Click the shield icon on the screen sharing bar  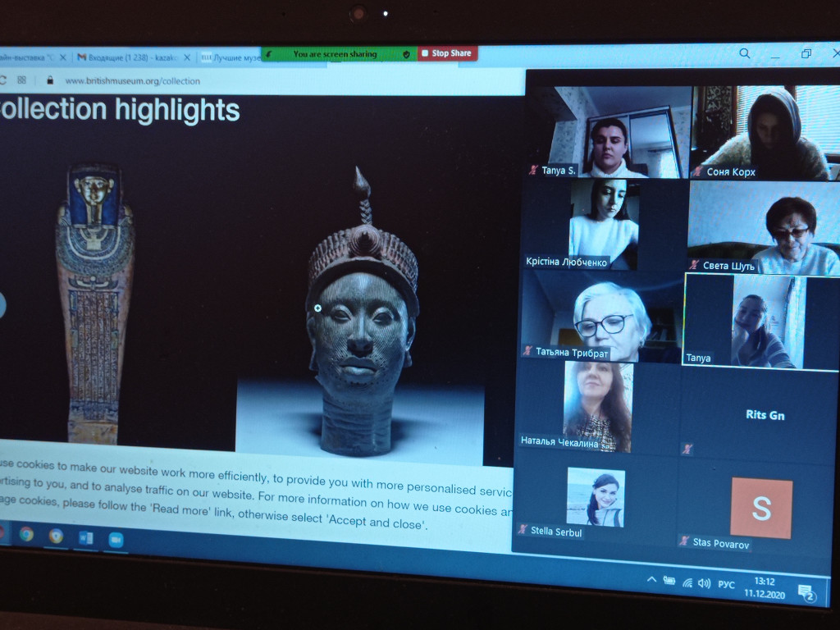[x=406, y=54]
